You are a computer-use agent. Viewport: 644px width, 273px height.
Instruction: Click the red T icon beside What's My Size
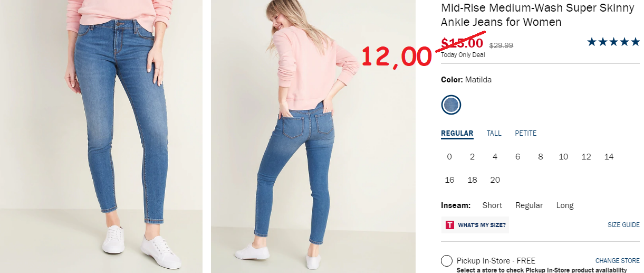click(x=449, y=225)
